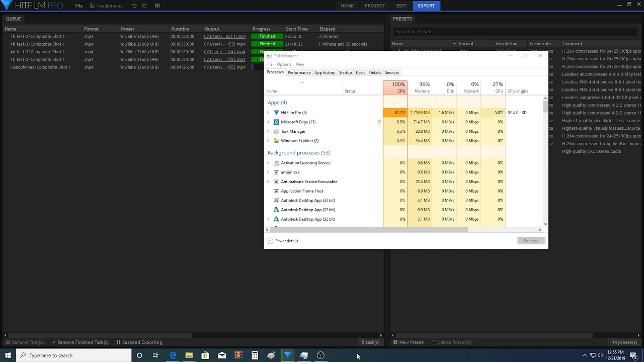The image size is (644, 362).
Task: Sort processes by Memory column header
Action: (420, 87)
